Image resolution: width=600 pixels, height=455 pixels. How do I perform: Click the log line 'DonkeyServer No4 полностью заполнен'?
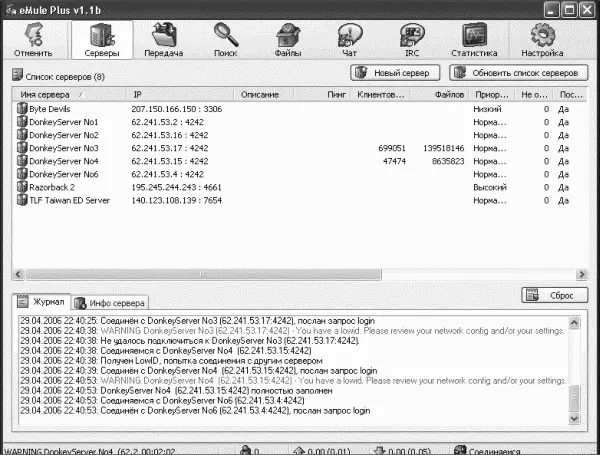coord(176,391)
